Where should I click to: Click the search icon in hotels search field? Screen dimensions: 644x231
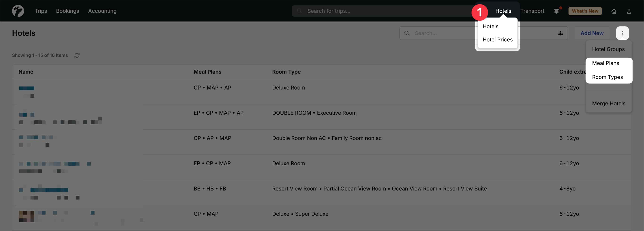[x=407, y=33]
